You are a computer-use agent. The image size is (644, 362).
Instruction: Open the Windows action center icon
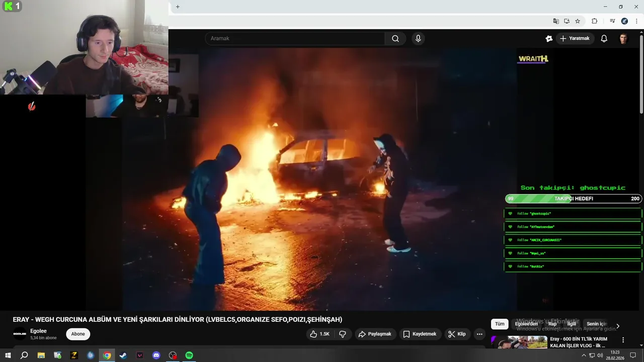[x=633, y=355]
